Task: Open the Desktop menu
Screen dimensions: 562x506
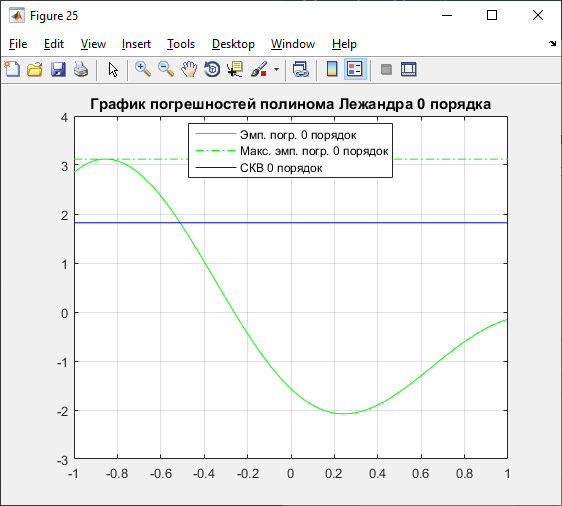Action: [233, 44]
